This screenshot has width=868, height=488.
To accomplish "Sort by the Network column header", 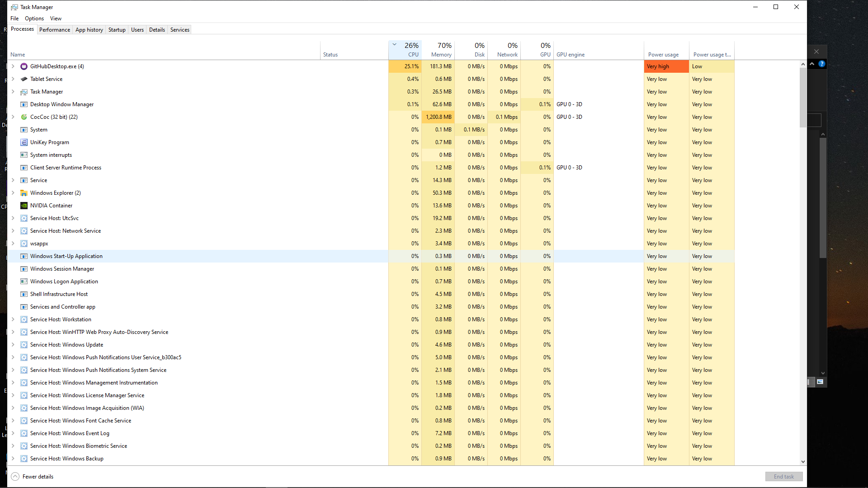I will pos(504,50).
